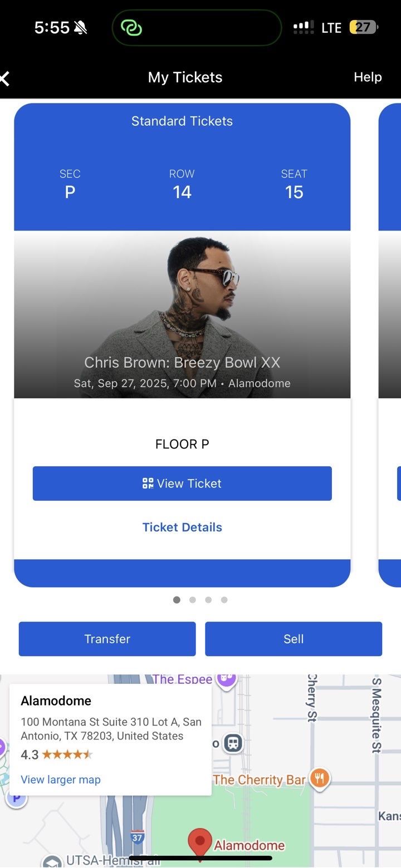The image size is (401, 868).
Task: Tap the Sell button
Action: 294,639
